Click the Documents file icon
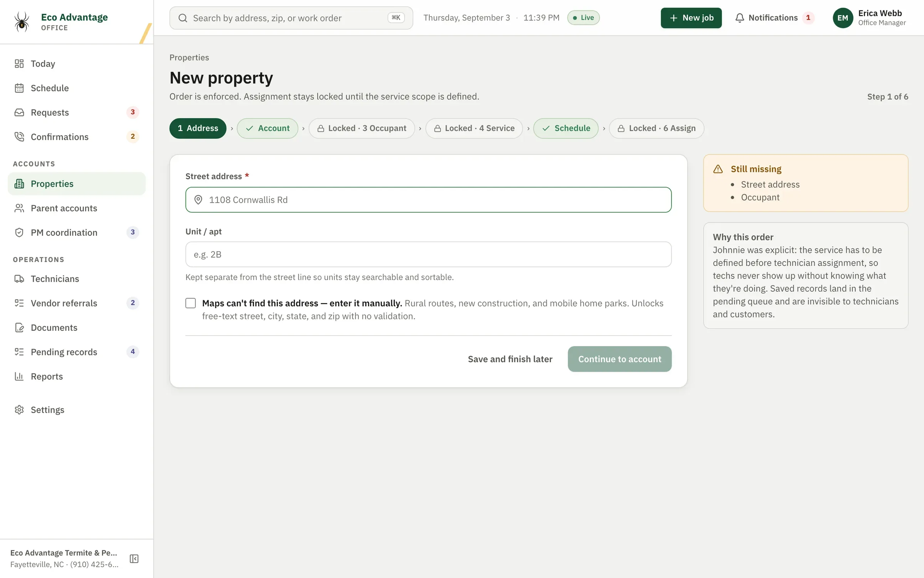924x578 pixels. point(19,328)
